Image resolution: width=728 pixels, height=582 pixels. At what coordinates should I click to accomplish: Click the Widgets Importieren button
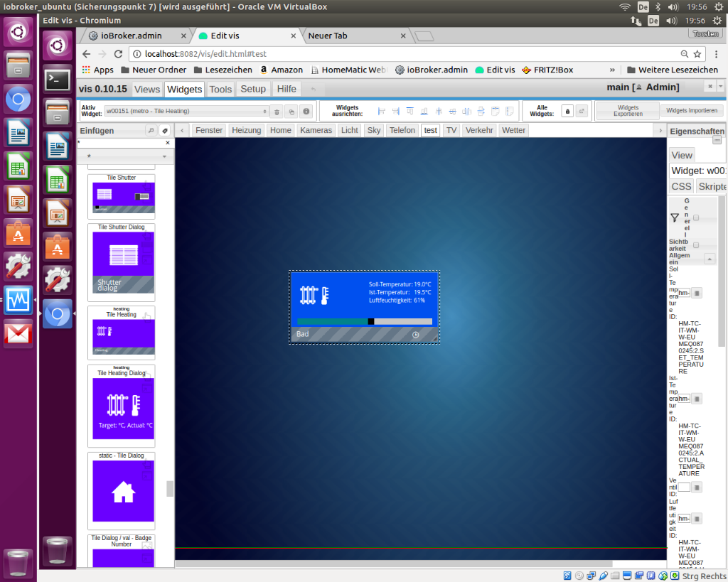pos(692,111)
